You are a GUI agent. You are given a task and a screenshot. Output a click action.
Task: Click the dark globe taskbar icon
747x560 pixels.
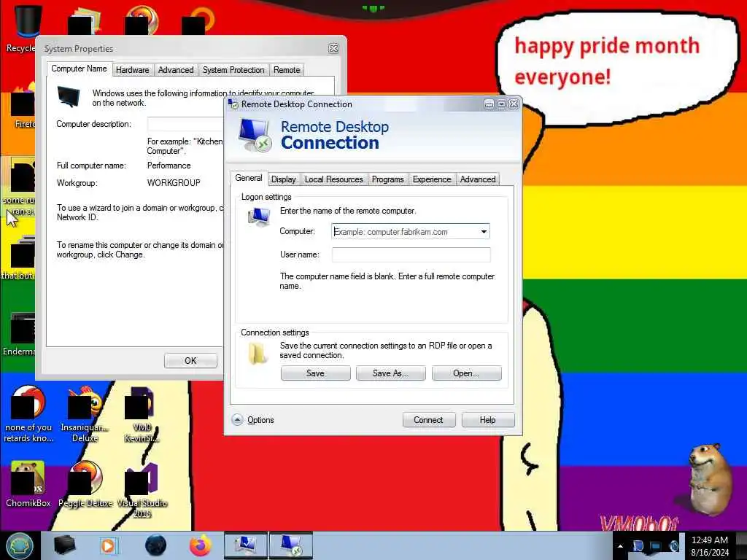click(x=155, y=545)
